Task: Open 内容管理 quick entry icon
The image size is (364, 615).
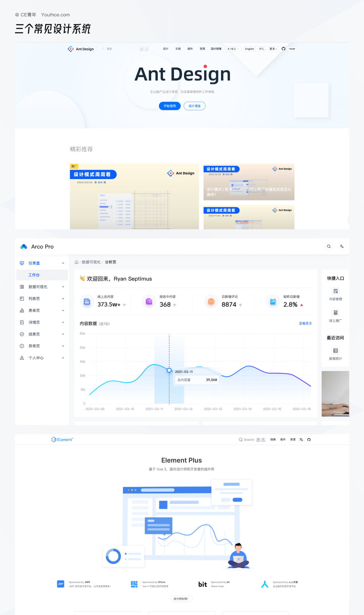Action: pyautogui.click(x=336, y=291)
